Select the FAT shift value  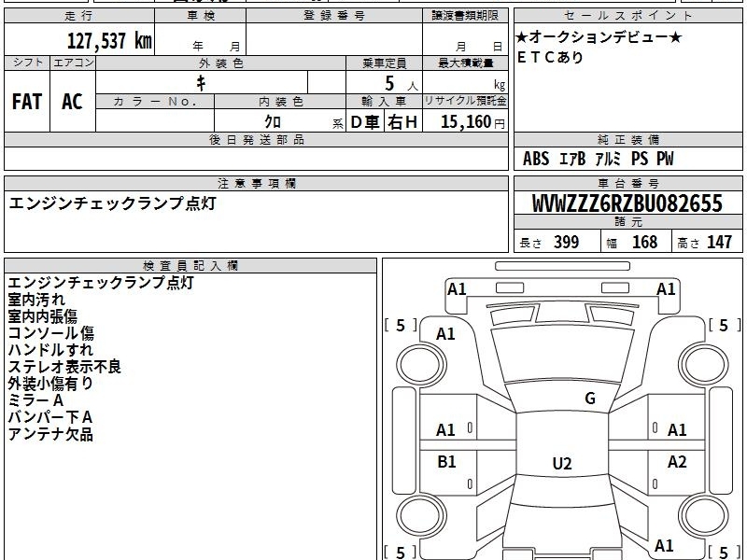pyautogui.click(x=27, y=102)
